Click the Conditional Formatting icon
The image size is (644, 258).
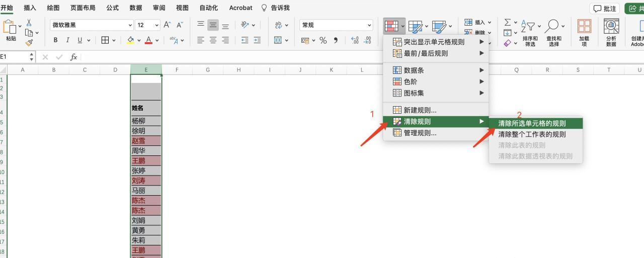(x=391, y=26)
